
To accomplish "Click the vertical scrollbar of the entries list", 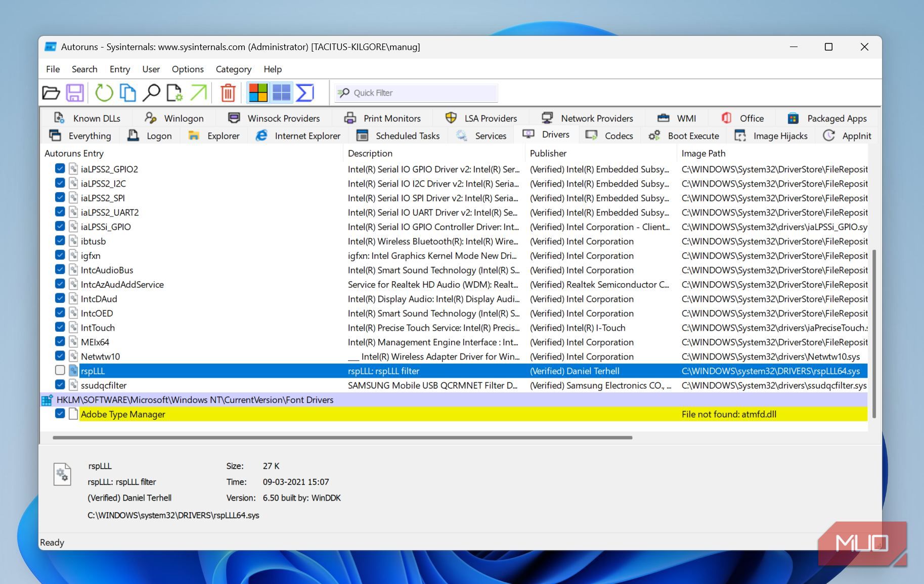I will [873, 334].
